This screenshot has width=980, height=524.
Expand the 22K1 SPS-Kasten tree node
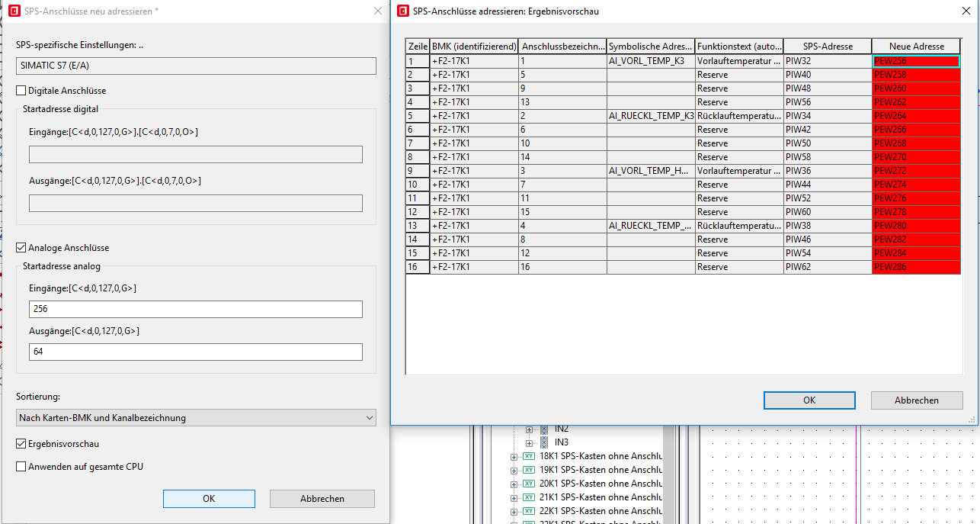point(514,512)
